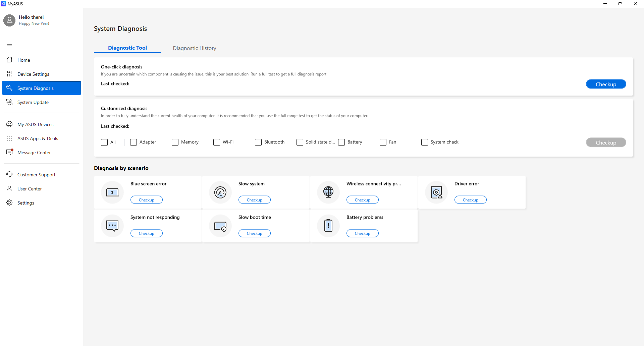Image resolution: width=644 pixels, height=346 pixels.
Task: Click the Slow system gauge icon
Action: 220,192
